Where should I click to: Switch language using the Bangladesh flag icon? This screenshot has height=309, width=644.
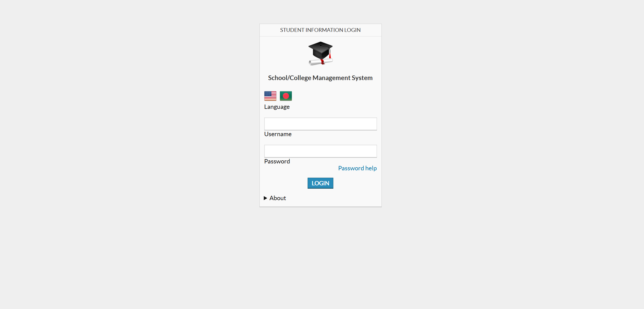(286, 96)
